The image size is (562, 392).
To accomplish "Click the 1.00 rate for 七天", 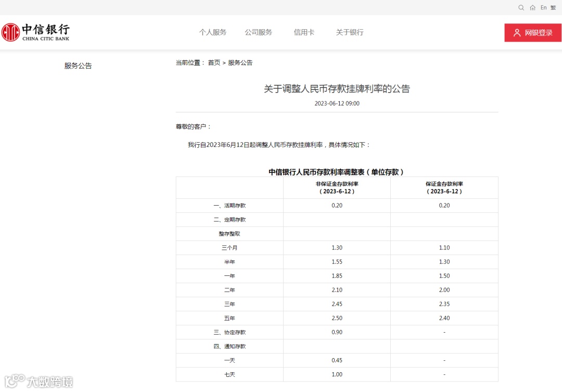I will pos(337,374).
